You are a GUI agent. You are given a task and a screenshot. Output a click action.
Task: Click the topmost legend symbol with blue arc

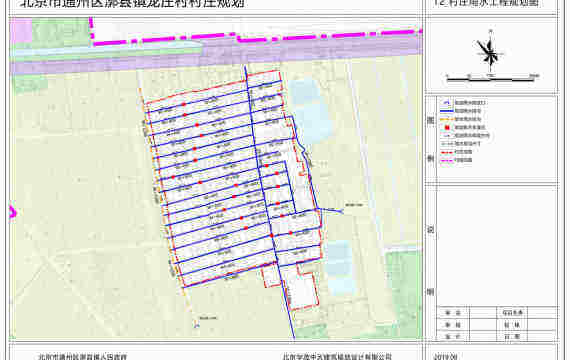coord(446,103)
